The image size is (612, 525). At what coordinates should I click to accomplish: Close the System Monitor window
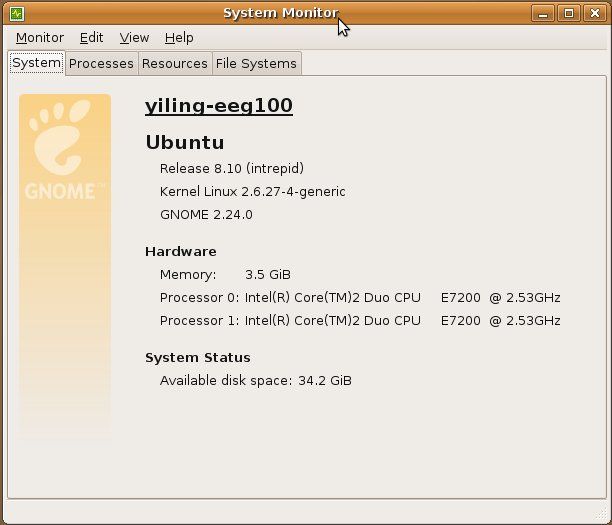[x=591, y=13]
